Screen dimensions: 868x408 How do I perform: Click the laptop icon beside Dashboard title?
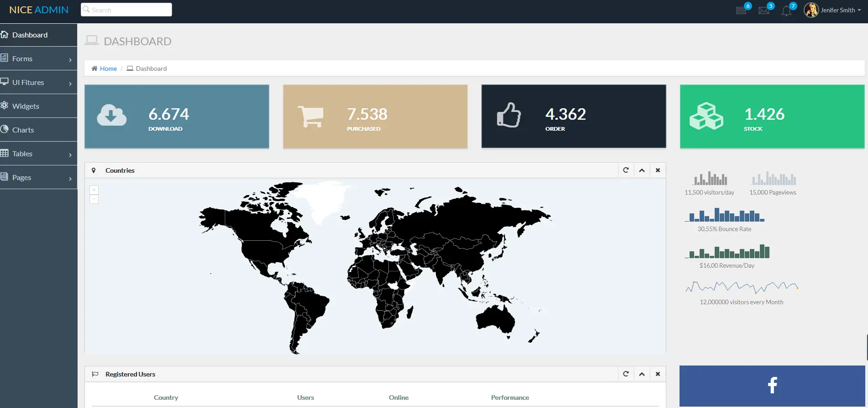click(x=92, y=40)
